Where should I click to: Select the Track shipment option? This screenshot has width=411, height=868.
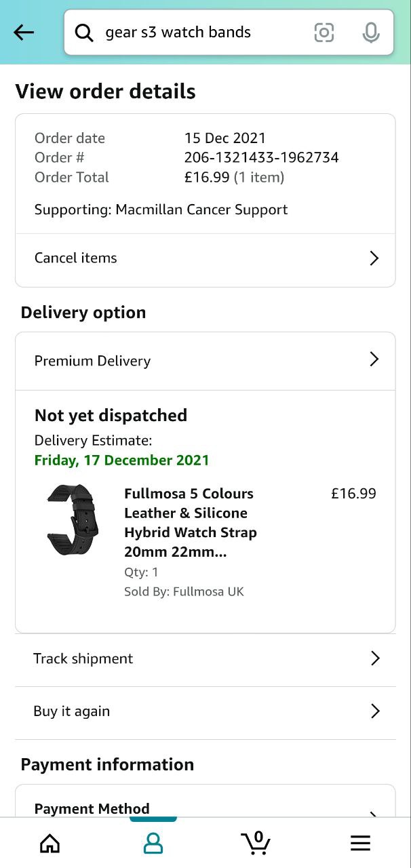coord(83,658)
